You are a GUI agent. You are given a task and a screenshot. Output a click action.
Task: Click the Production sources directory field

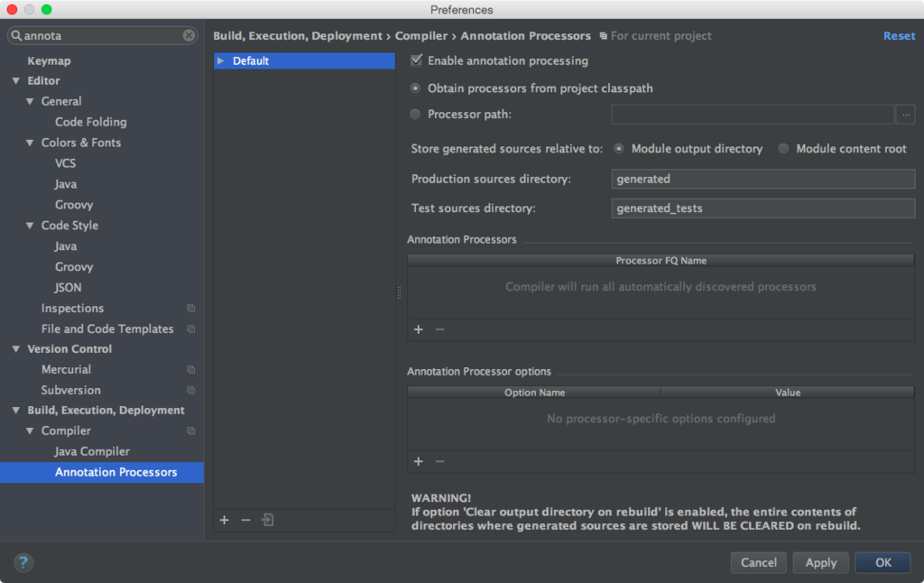pos(762,179)
